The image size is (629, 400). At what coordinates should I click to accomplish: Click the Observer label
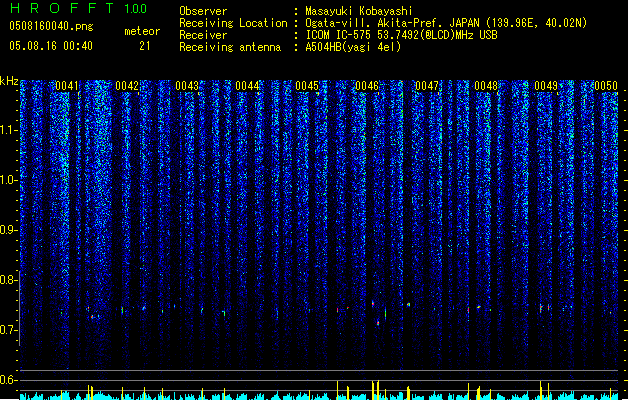203,11
